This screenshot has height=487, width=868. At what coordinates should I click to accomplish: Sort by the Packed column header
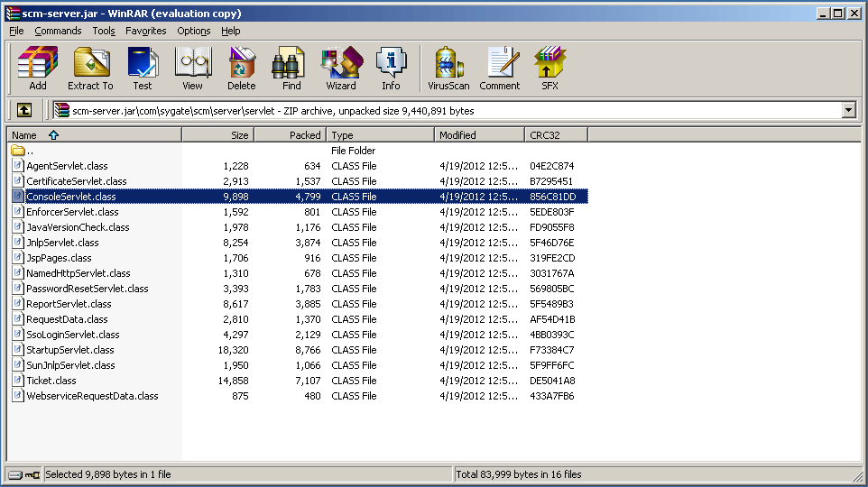290,135
